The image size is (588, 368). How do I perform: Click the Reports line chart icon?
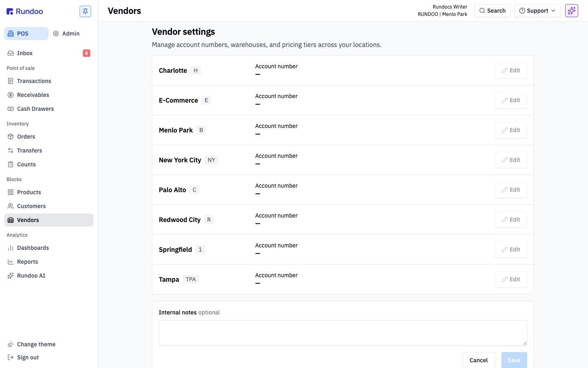click(11, 262)
